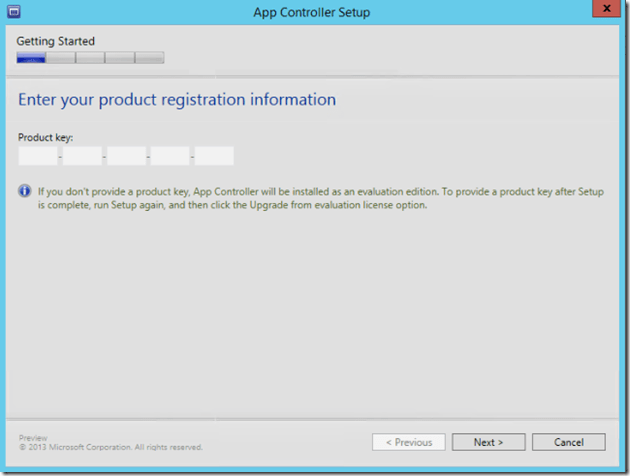Click the App Controller Setup title bar
This screenshot has height=476, width=630.
[314, 14]
